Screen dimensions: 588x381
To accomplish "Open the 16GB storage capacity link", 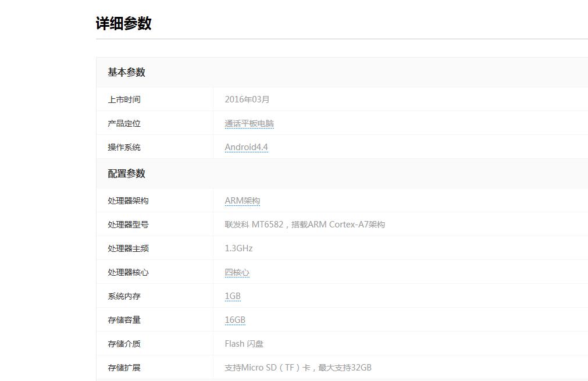I will (234, 319).
